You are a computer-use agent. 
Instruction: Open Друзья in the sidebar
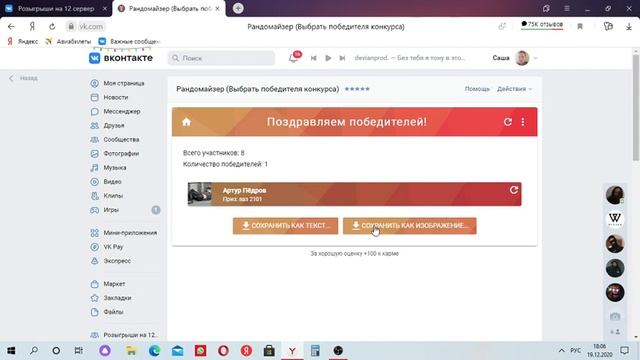113,125
